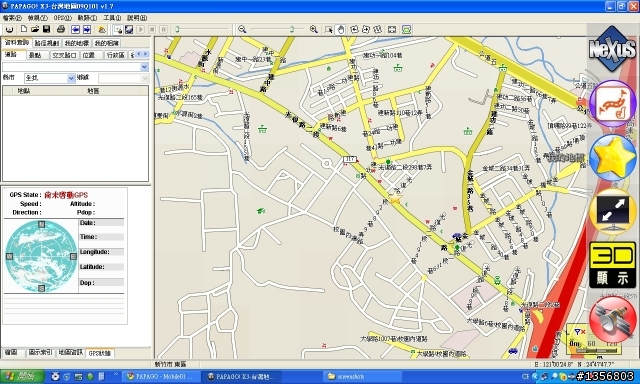Open the Track menu
640x384 pixels.
(87, 18)
